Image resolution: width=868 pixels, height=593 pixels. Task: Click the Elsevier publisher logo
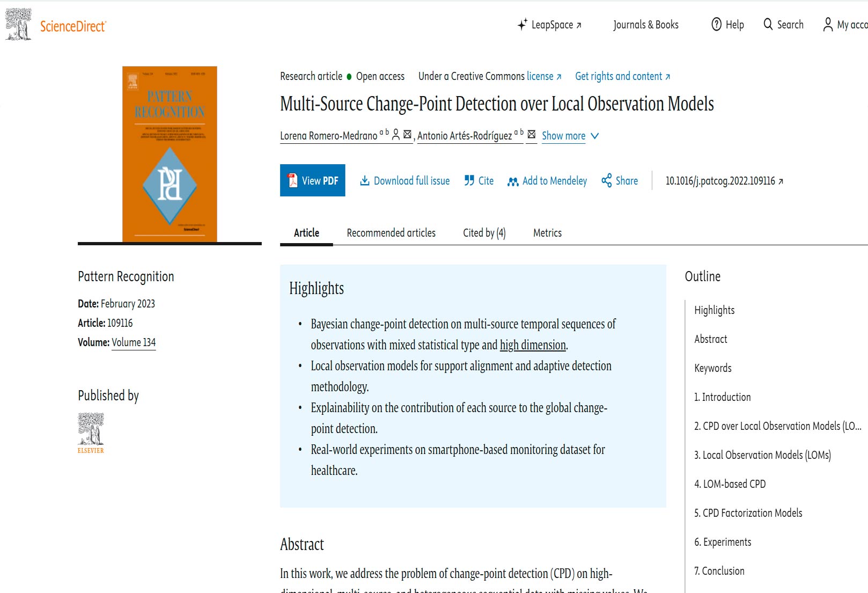[91, 433]
